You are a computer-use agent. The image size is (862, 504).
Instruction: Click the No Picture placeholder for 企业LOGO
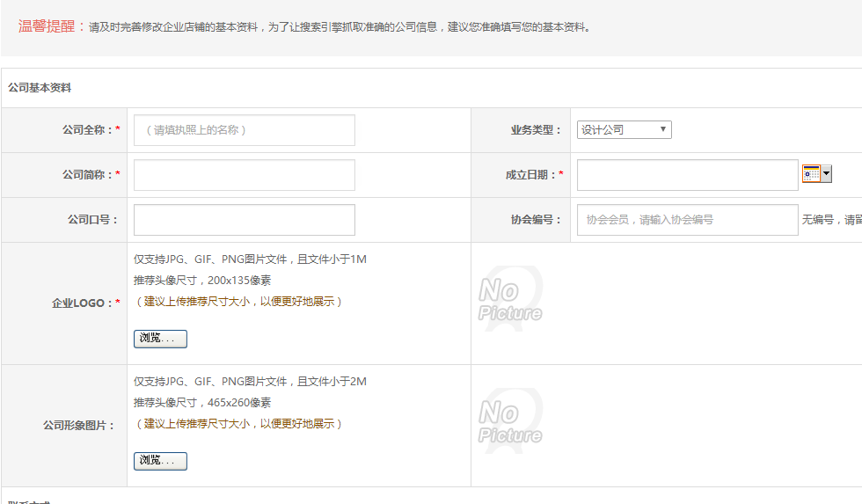510,299
